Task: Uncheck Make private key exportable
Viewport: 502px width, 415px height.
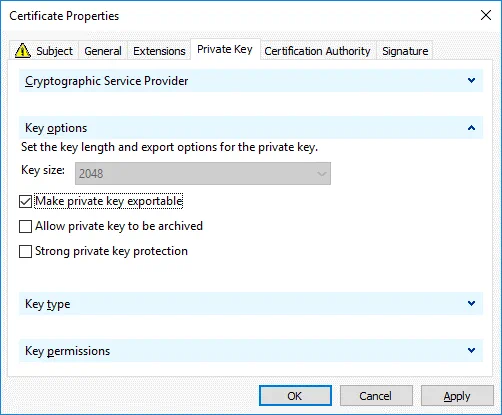Action: 25,201
